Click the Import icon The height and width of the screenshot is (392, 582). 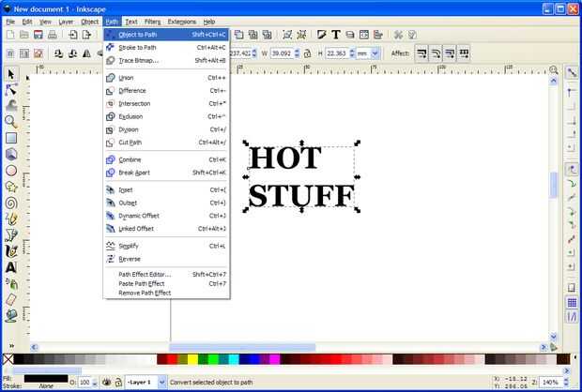[x=73, y=35]
